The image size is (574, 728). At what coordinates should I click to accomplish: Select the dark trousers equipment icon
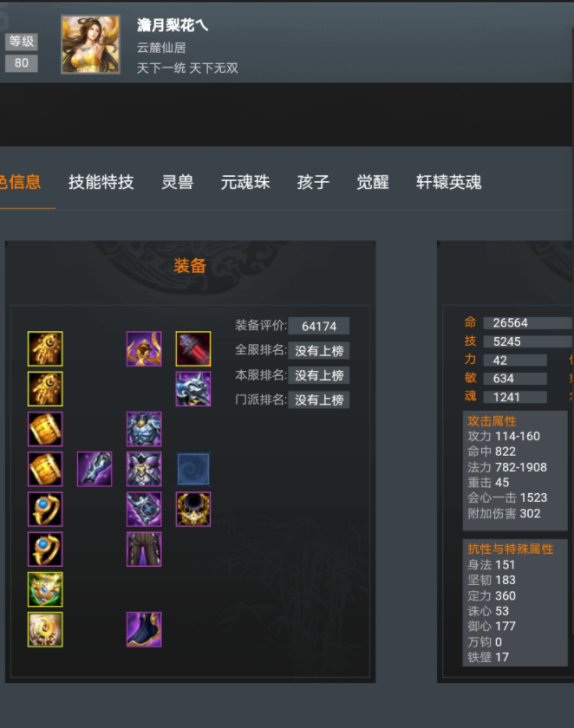click(x=144, y=549)
